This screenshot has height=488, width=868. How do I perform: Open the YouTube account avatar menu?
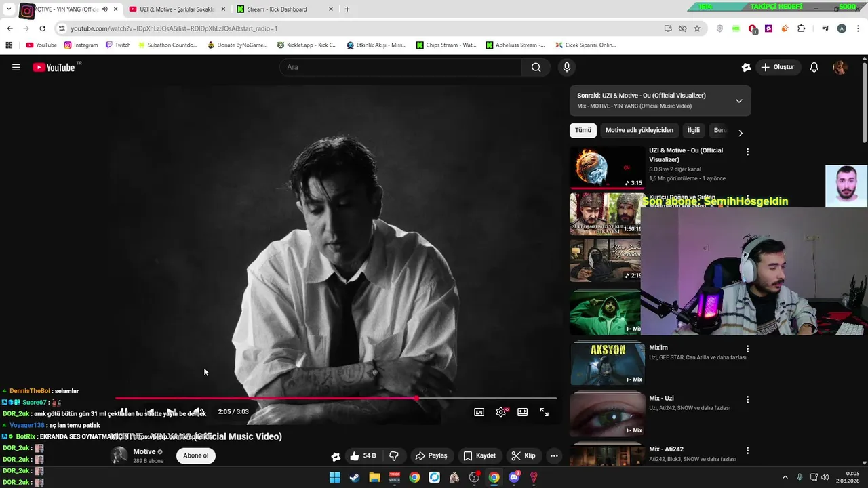tap(840, 67)
